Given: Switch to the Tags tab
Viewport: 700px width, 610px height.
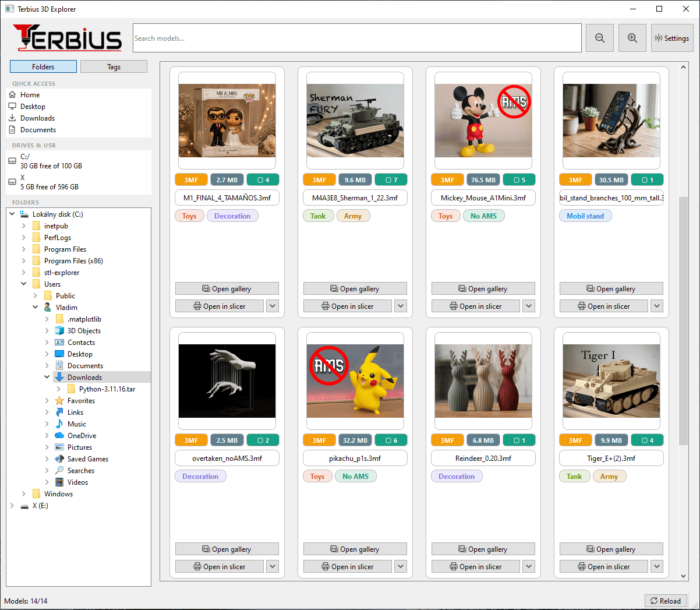Looking at the screenshot, I should point(114,66).
